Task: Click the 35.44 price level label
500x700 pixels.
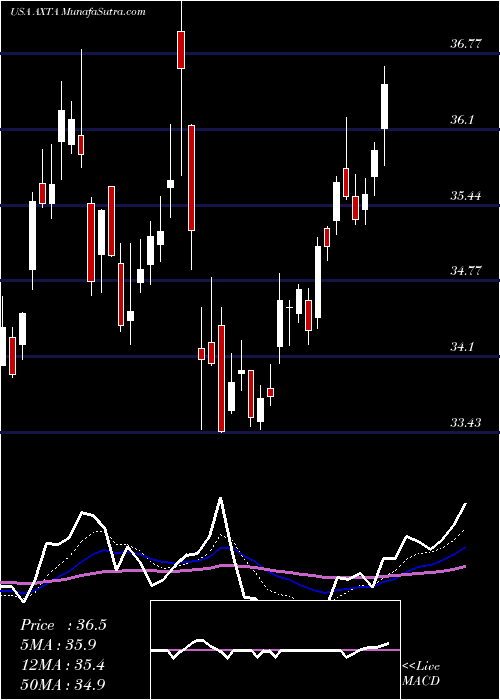Action: point(466,195)
